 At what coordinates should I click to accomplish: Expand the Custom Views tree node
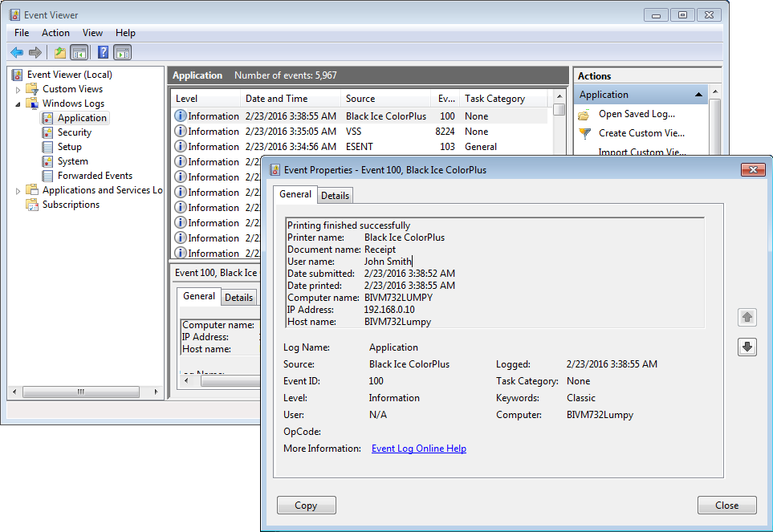pyautogui.click(x=18, y=89)
